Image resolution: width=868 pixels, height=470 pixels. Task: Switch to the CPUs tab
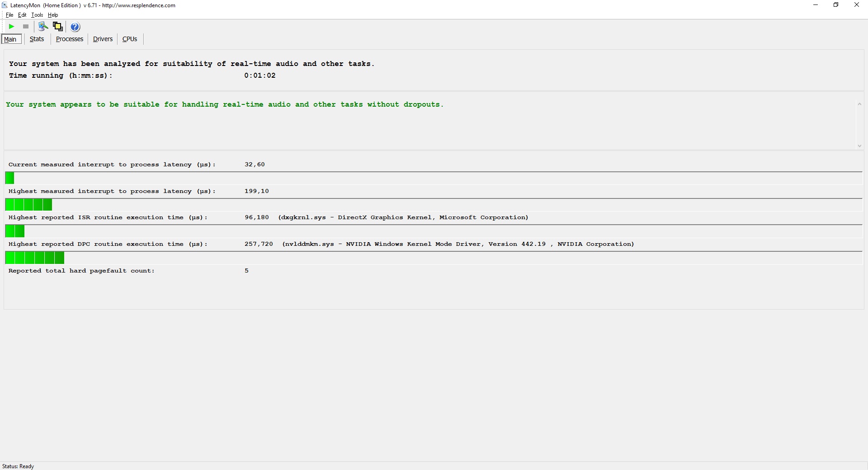(130, 39)
